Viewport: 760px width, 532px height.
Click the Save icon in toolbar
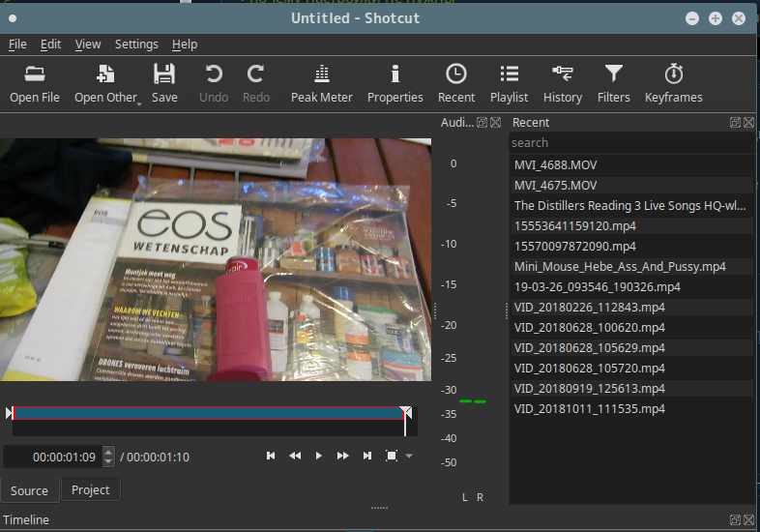coord(164,83)
